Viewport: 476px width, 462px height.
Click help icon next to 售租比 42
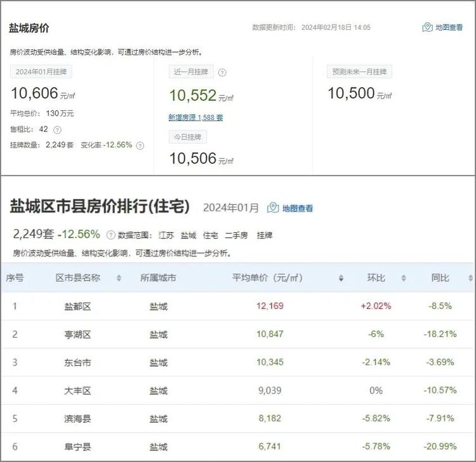(57, 130)
